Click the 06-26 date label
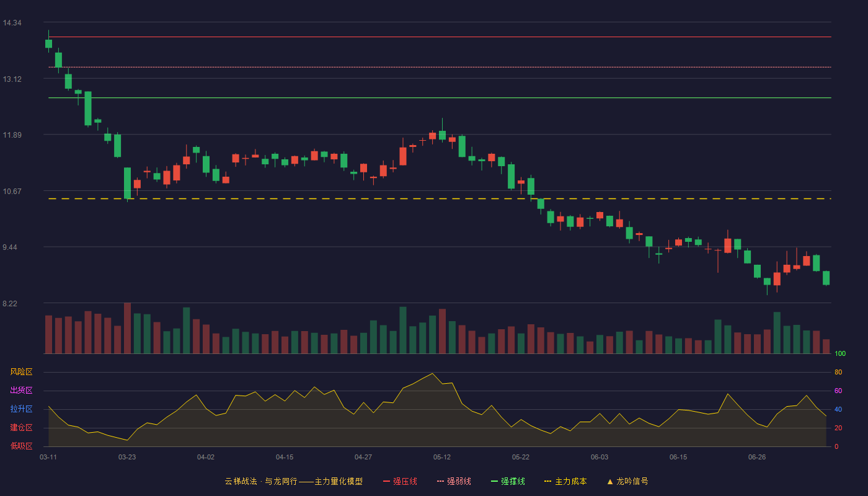This screenshot has height=496, width=868. (757, 457)
